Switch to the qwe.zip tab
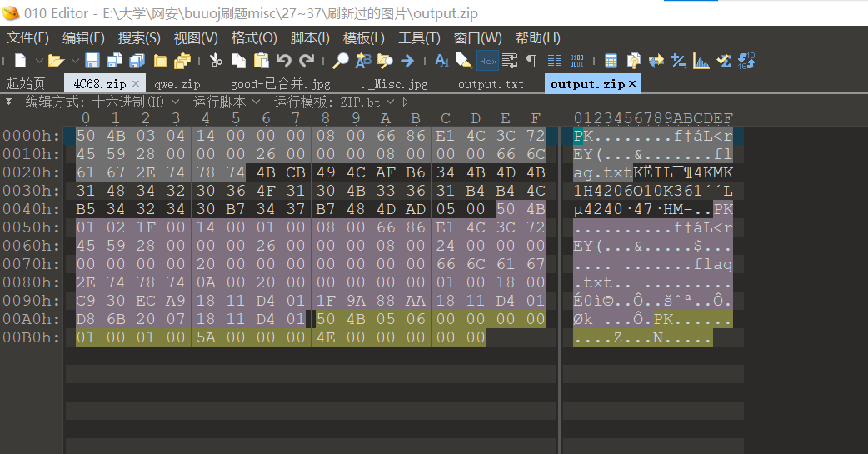Viewport: 868px width, 454px height. coord(177,84)
